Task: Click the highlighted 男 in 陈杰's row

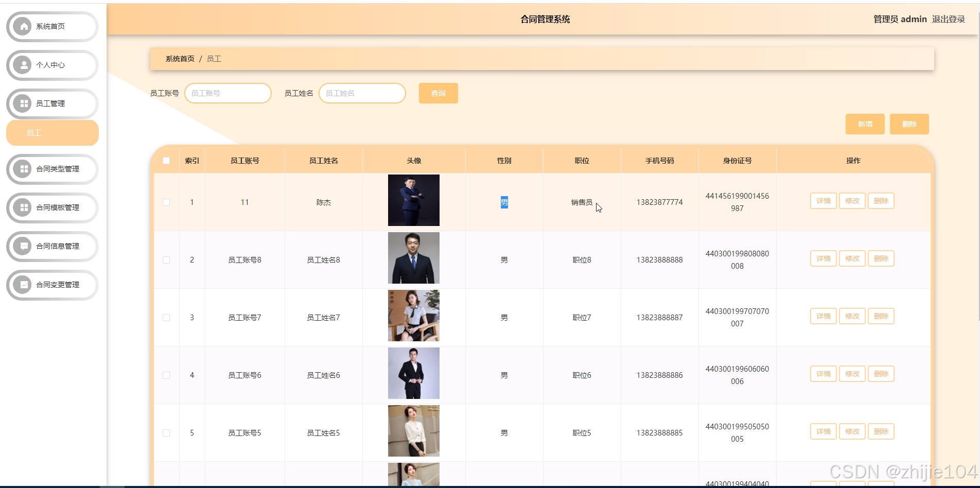Action: coord(504,202)
